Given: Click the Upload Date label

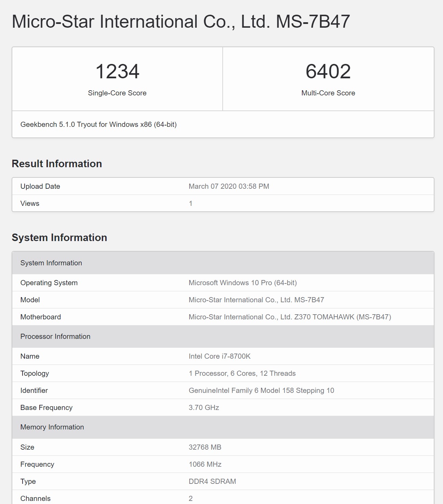Looking at the screenshot, I should tap(40, 186).
